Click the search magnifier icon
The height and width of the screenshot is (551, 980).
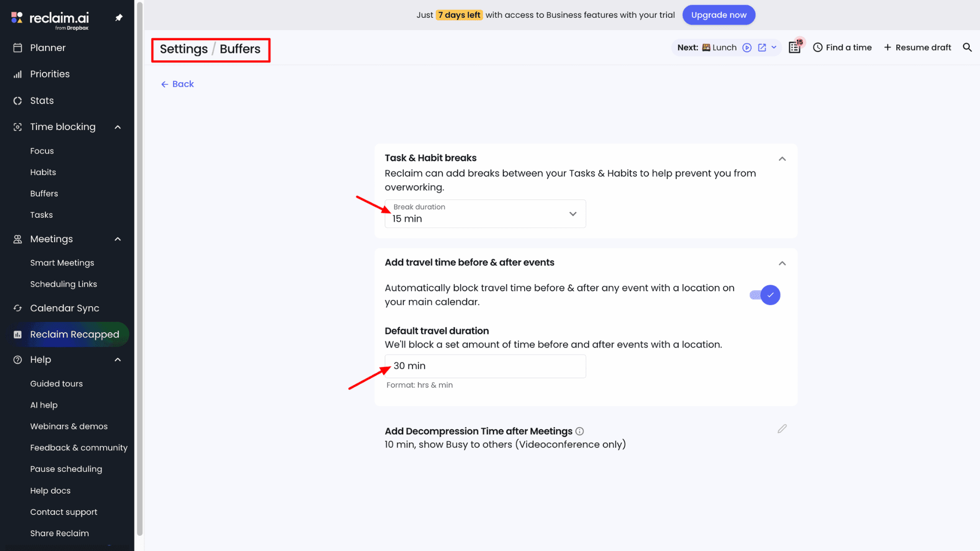(967, 47)
